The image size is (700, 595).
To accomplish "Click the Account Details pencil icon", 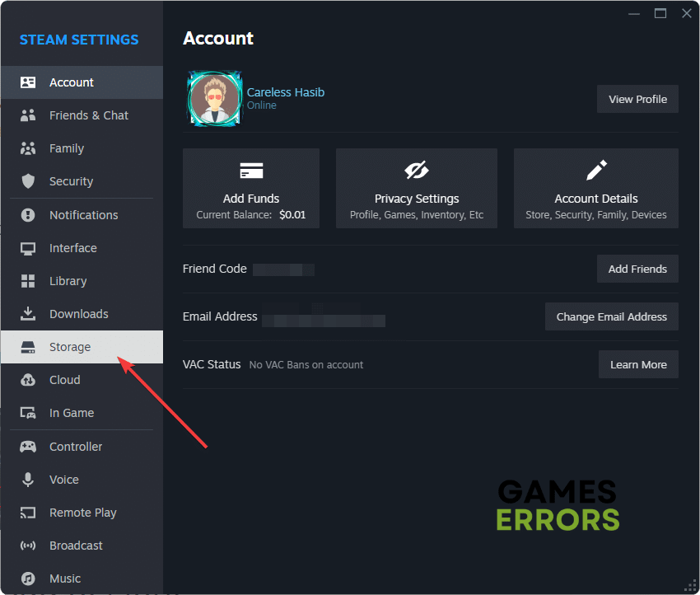I will 596,171.
